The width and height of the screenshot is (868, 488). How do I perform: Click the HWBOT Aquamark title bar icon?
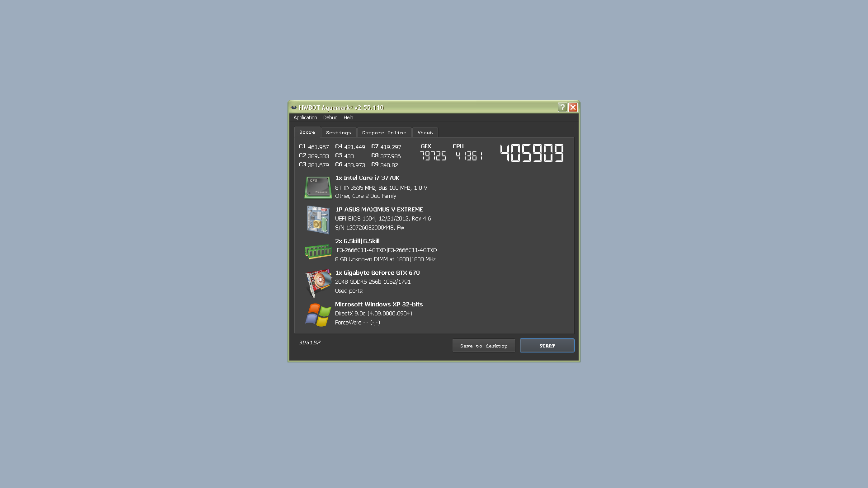click(x=294, y=108)
